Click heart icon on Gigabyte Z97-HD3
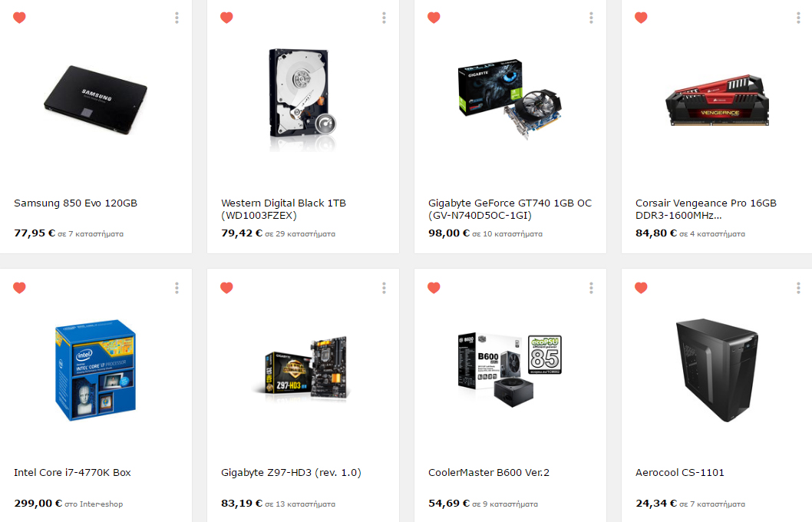The image size is (812, 522). tap(227, 287)
